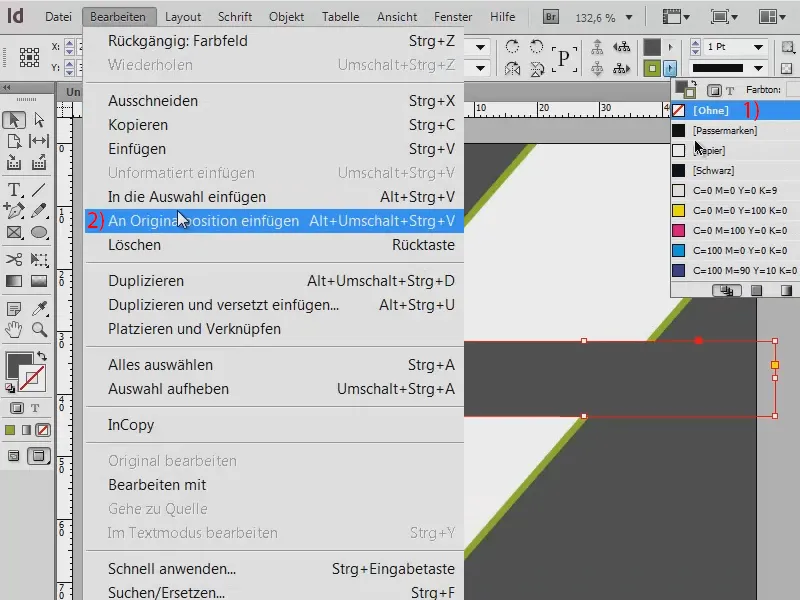This screenshot has height=600, width=800.
Task: Open the Datei menu
Action: (x=58, y=17)
